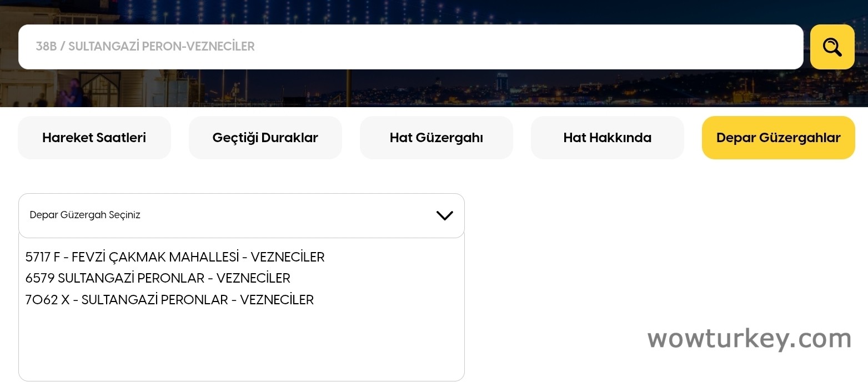Pick 7062 X - Sultangazi Peronlar option
The height and width of the screenshot is (382, 868).
(169, 300)
